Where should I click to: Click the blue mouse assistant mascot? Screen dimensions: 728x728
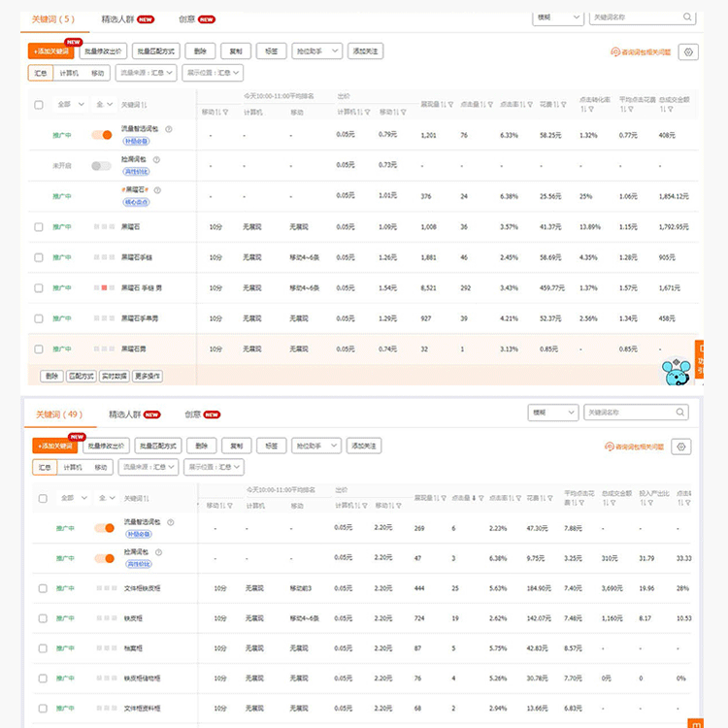pos(677,372)
